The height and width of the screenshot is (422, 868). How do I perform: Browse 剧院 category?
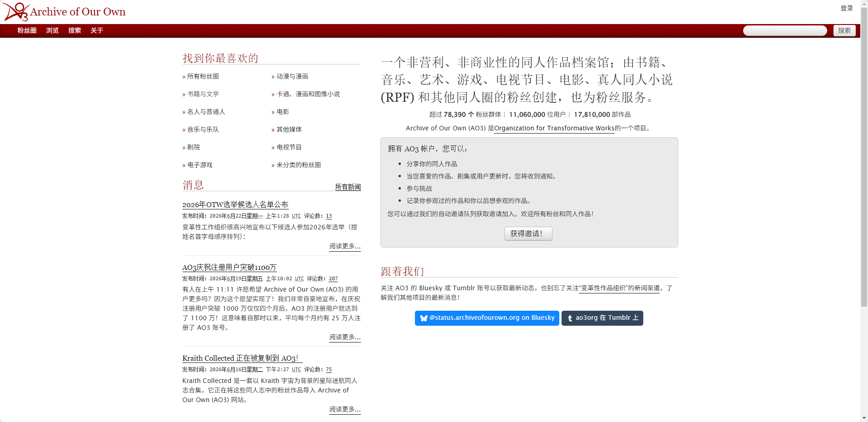pos(193,147)
